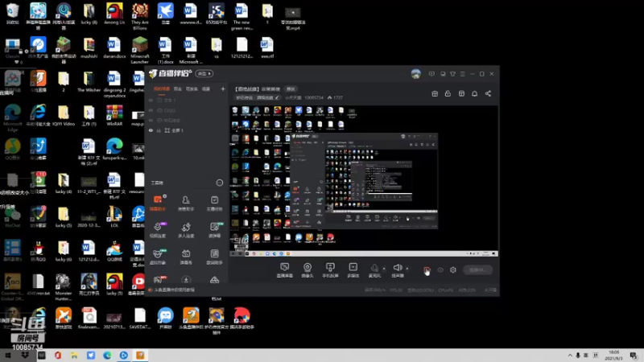The image size is (644, 362).
Task: Click the download-arrow tool in toolbox
Action: click(x=186, y=280)
